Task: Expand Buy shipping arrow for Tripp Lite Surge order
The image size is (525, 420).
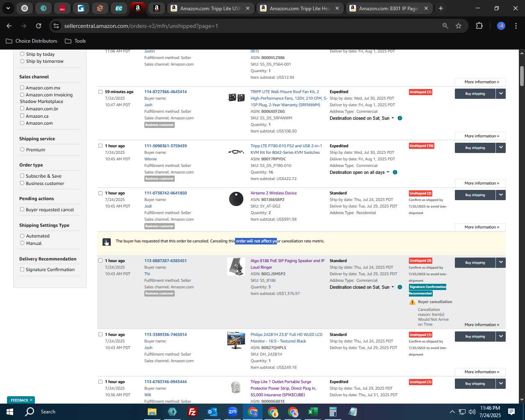Action: click(x=501, y=383)
